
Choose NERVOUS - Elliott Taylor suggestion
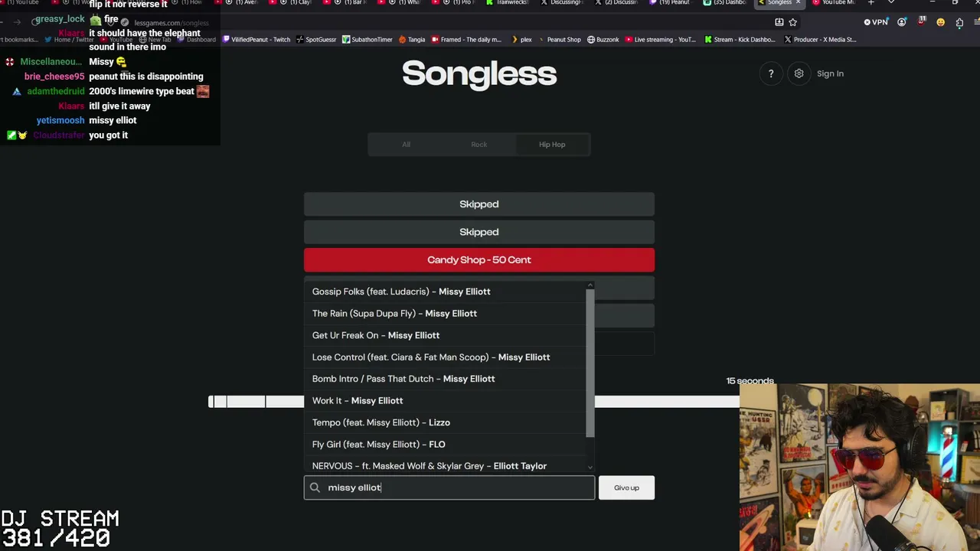click(x=446, y=465)
